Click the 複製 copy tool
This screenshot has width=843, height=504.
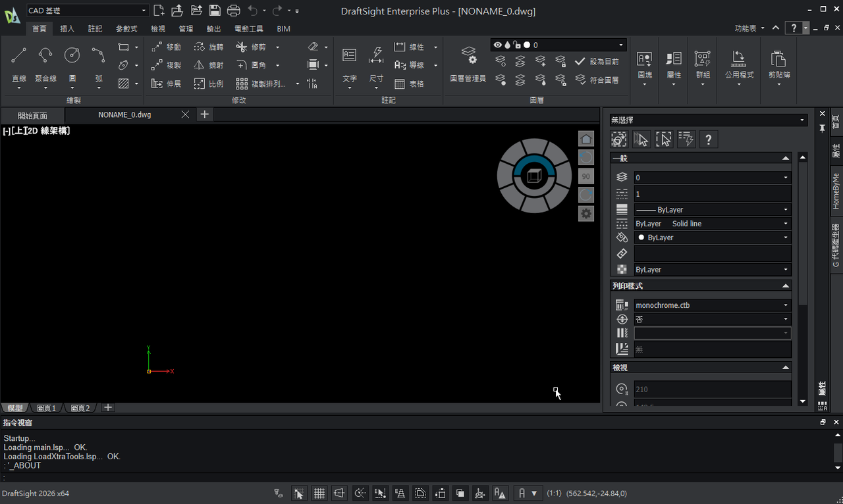(165, 65)
